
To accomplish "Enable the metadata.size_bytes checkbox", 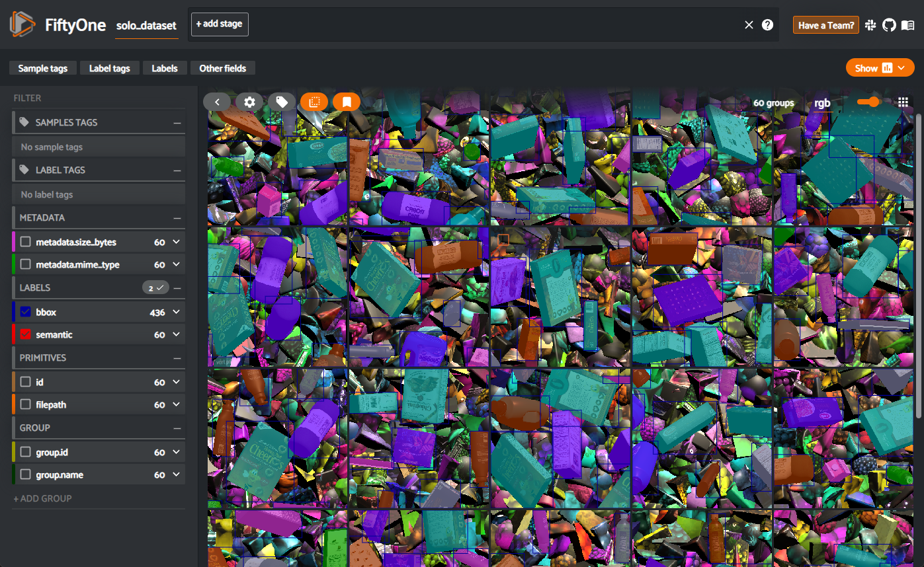I will point(26,243).
